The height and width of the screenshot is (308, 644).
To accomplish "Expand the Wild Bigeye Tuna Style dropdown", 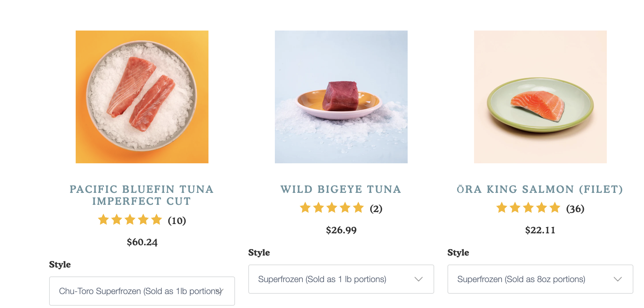I will (x=341, y=279).
